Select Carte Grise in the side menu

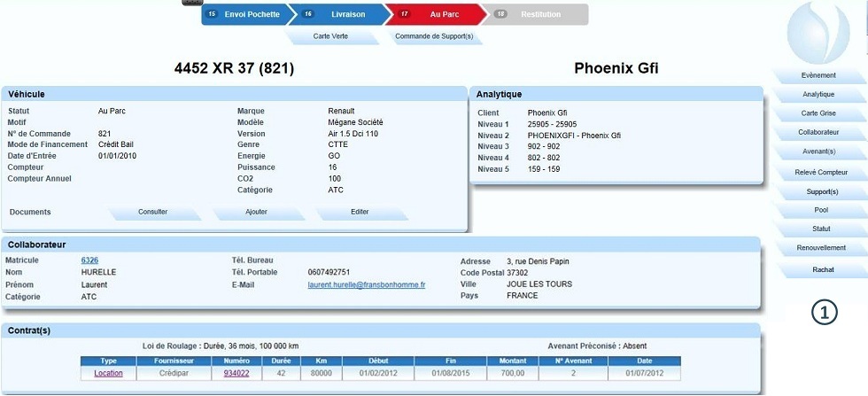[818, 113]
